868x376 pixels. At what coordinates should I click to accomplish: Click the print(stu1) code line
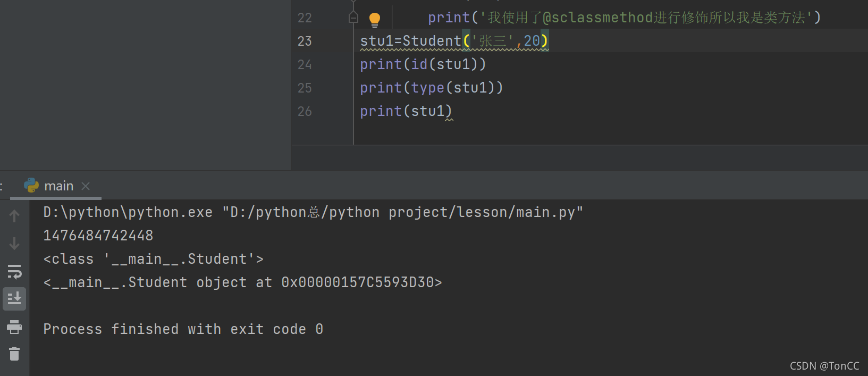pos(406,111)
